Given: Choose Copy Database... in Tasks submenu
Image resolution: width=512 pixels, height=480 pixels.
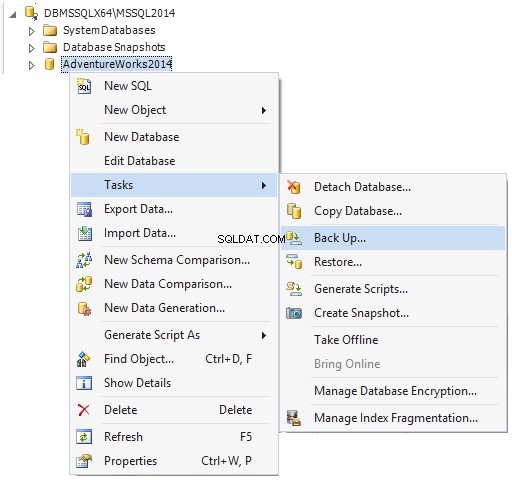Looking at the screenshot, I should click(393, 211).
